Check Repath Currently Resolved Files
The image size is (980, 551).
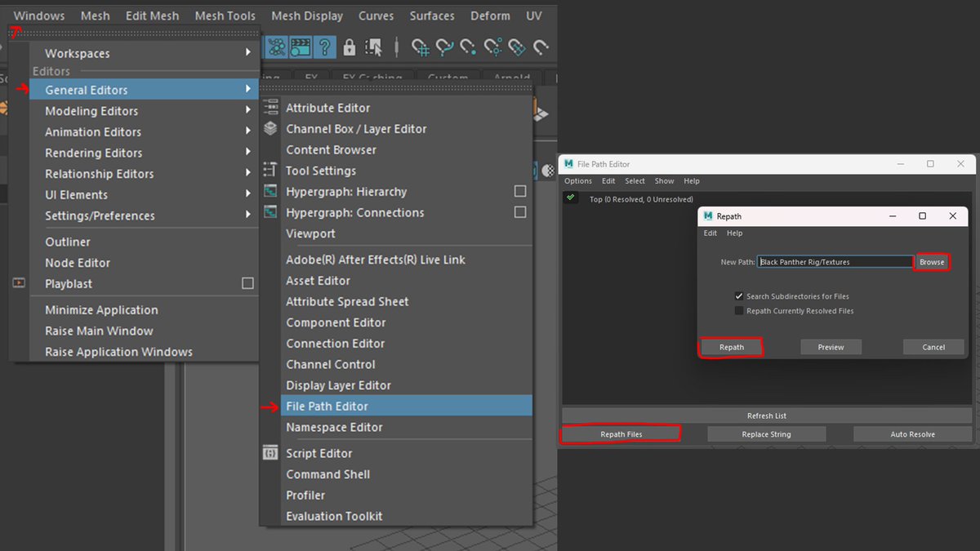coord(739,311)
